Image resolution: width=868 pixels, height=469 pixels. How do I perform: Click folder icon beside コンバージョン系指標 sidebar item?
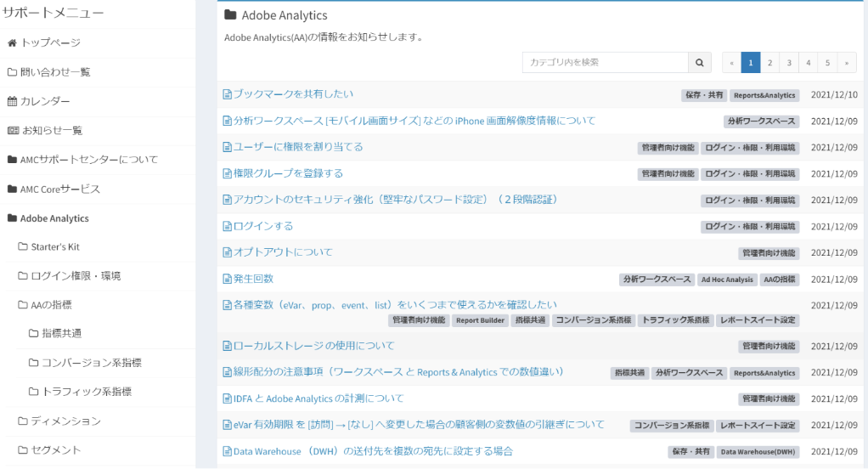(33, 363)
